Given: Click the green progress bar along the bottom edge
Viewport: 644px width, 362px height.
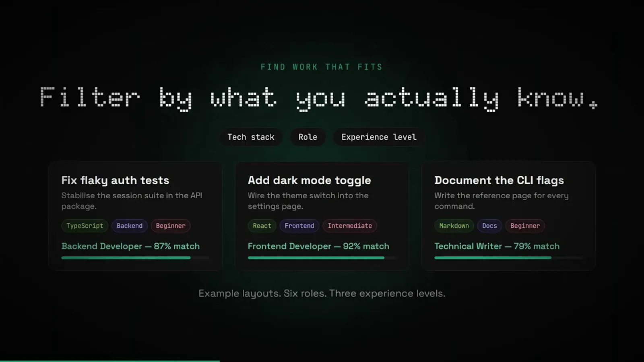Looking at the screenshot, I should coord(110,361).
